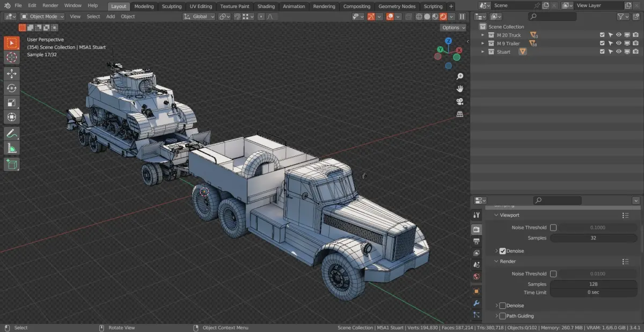
Task: Open the Add menu in viewport header
Action: (111, 17)
